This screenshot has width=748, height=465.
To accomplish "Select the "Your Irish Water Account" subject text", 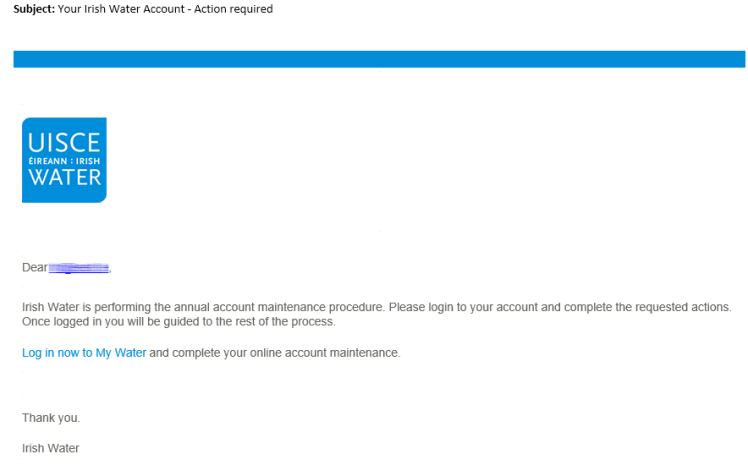I will click(x=127, y=9).
